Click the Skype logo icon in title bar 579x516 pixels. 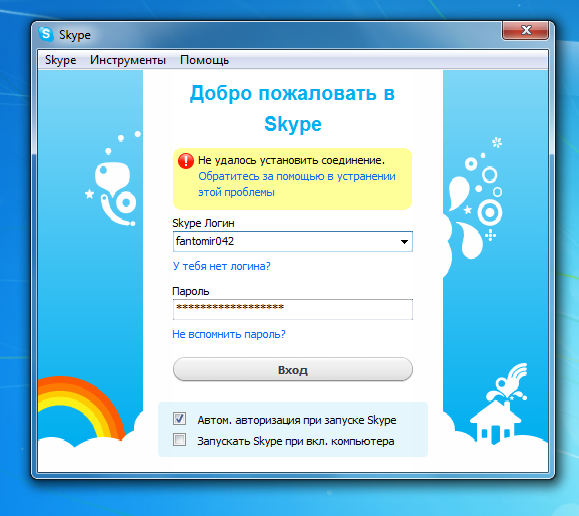(x=46, y=34)
